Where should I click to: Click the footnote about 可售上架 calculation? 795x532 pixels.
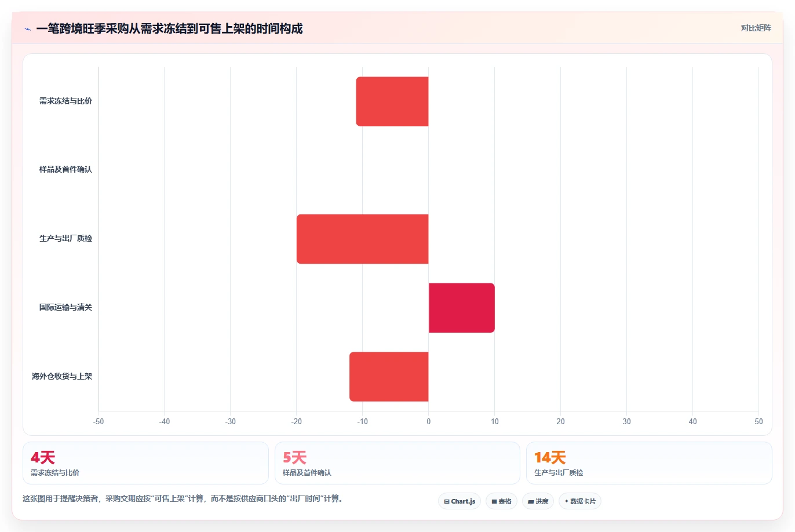click(183, 498)
